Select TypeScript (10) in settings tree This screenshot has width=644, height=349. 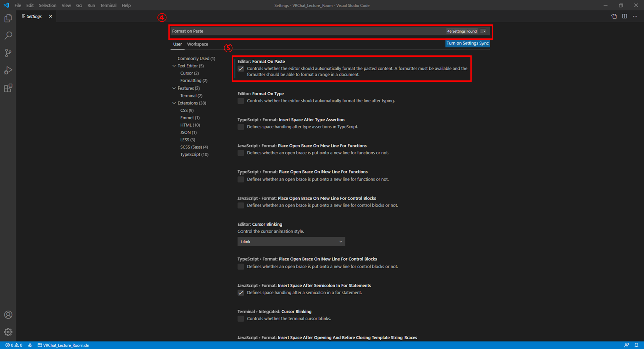(194, 154)
